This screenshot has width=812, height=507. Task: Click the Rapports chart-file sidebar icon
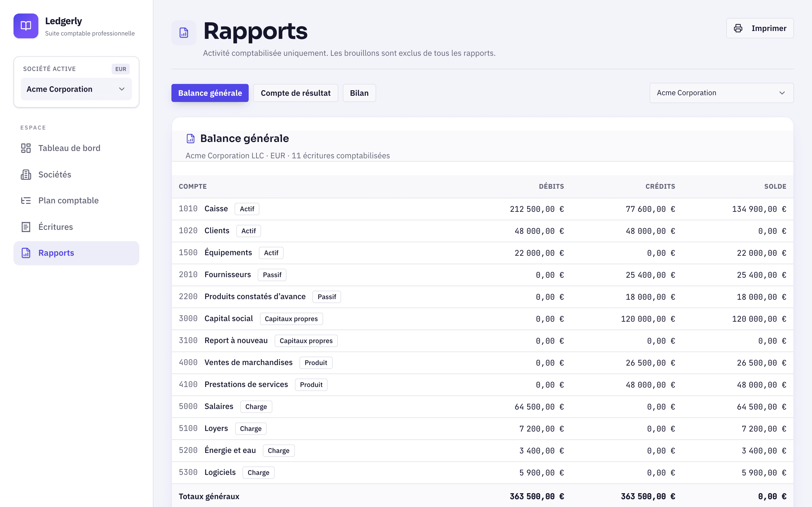pyautogui.click(x=26, y=253)
